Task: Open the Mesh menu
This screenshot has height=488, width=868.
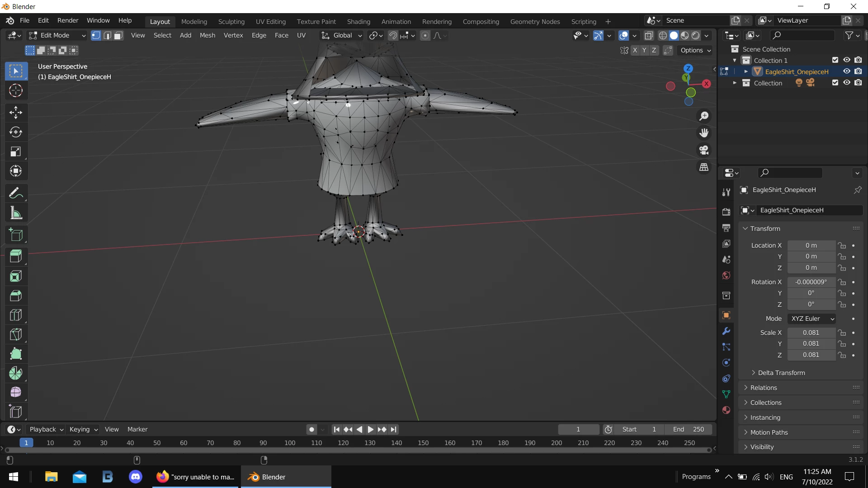Action: (207, 35)
